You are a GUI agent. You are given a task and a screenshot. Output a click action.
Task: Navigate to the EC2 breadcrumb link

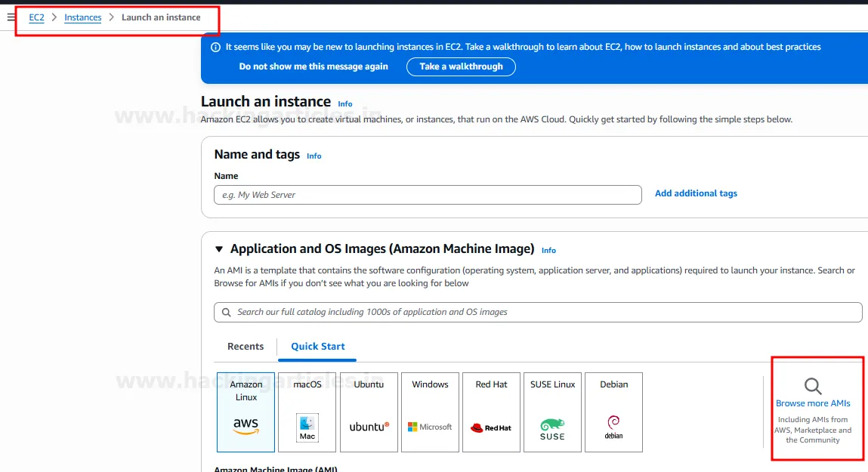click(36, 17)
